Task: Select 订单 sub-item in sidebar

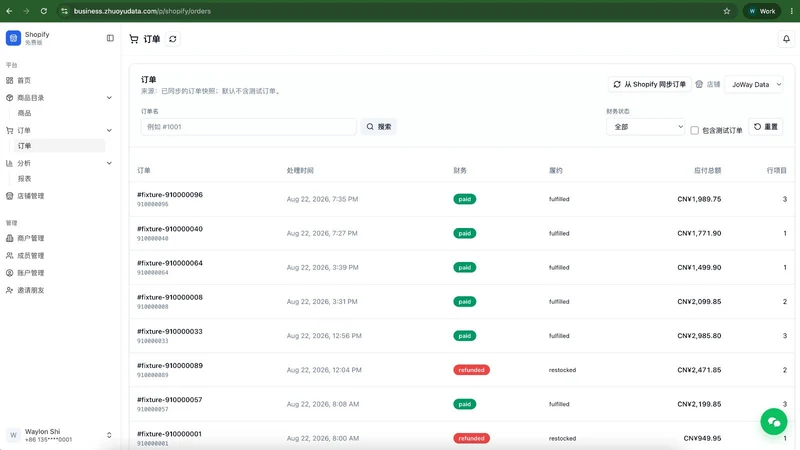Action: (x=60, y=145)
